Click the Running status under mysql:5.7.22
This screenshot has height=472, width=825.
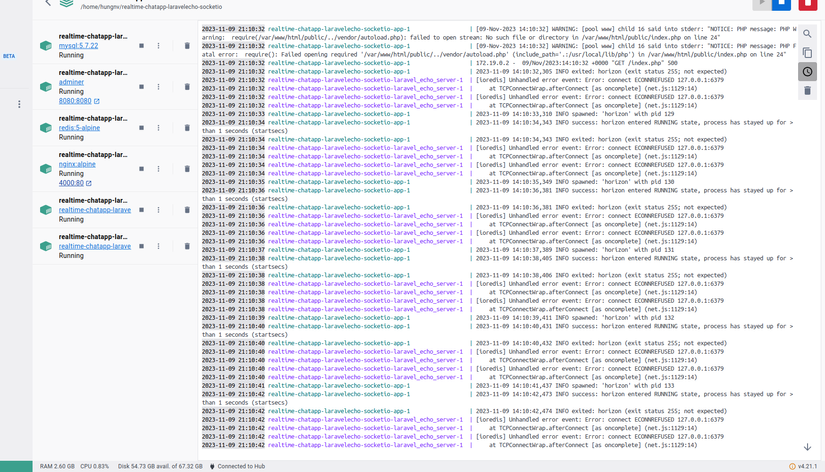click(71, 55)
